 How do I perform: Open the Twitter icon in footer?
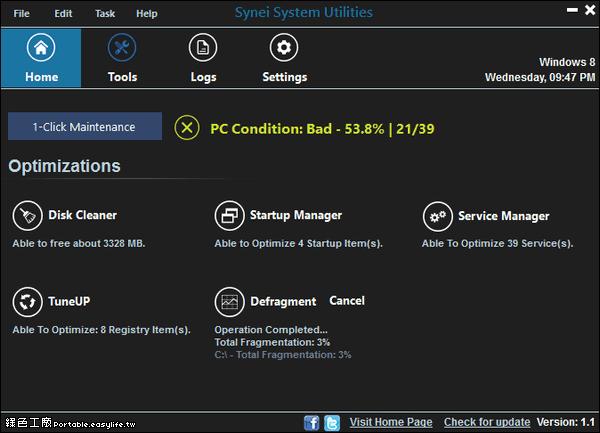pos(331,422)
